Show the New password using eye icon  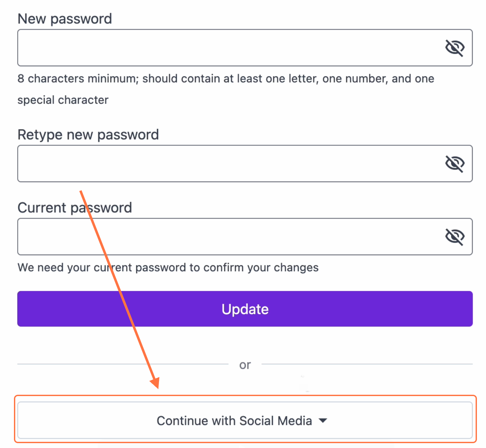(x=455, y=48)
